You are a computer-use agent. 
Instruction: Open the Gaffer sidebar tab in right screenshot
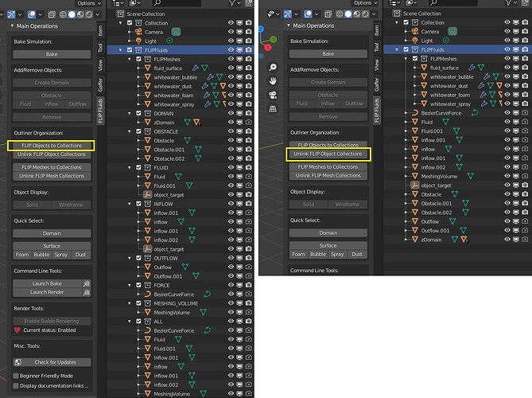point(377,84)
